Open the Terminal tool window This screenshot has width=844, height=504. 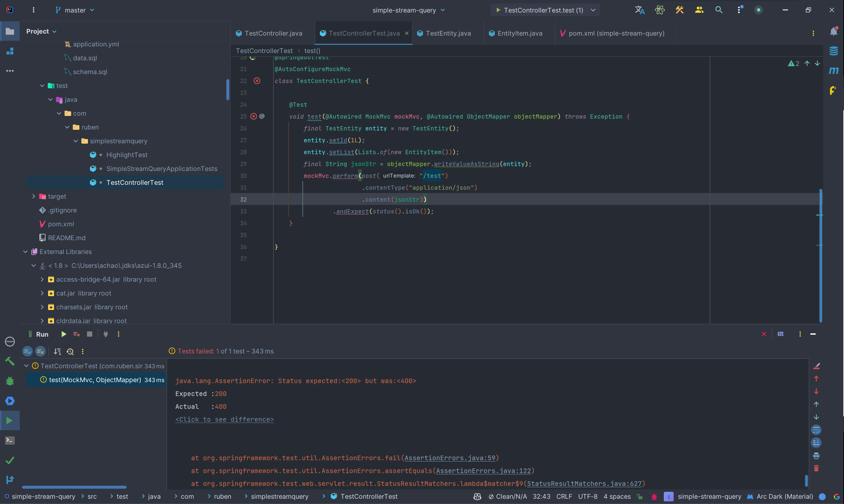pyautogui.click(x=10, y=440)
